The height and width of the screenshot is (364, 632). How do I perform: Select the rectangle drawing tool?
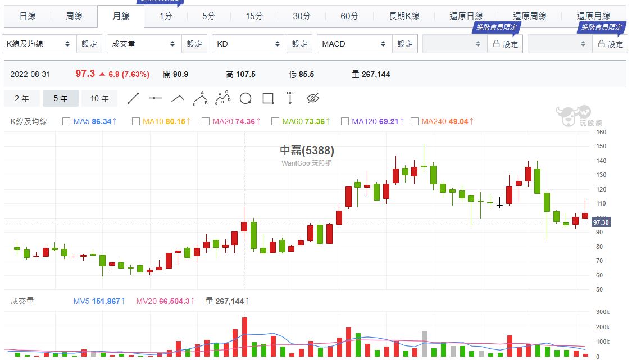[x=268, y=99]
